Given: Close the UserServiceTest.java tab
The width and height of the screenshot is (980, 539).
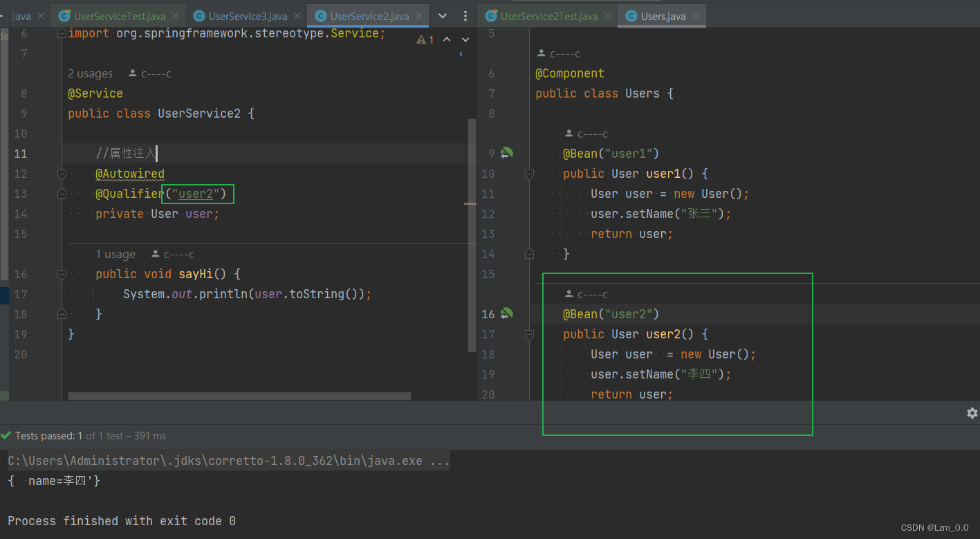Looking at the screenshot, I should click(x=175, y=16).
